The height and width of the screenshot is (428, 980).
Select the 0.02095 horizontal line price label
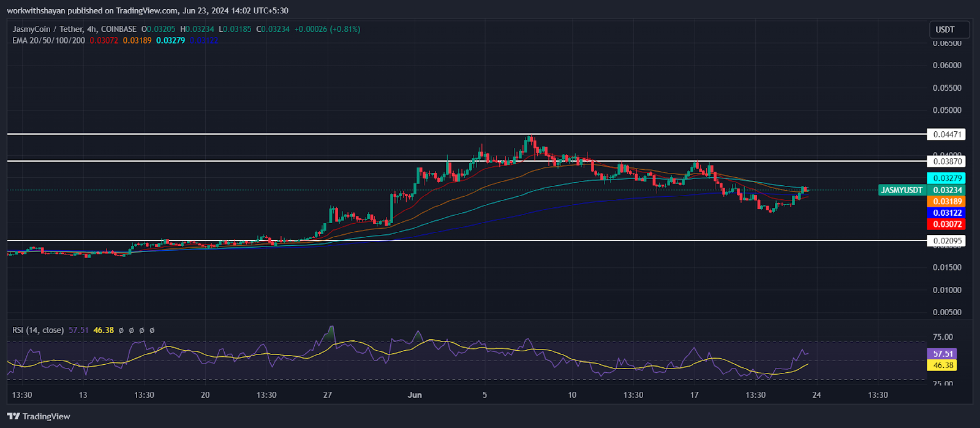[x=947, y=241]
